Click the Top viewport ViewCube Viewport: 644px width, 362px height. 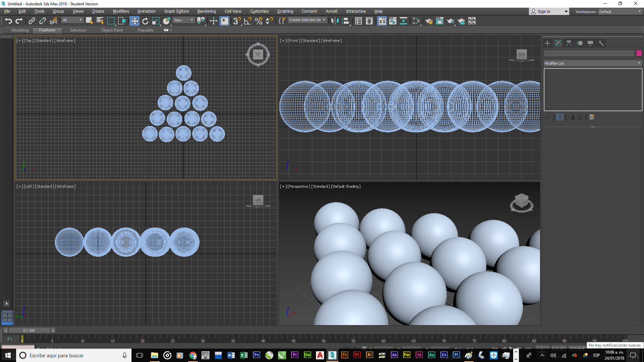click(258, 54)
